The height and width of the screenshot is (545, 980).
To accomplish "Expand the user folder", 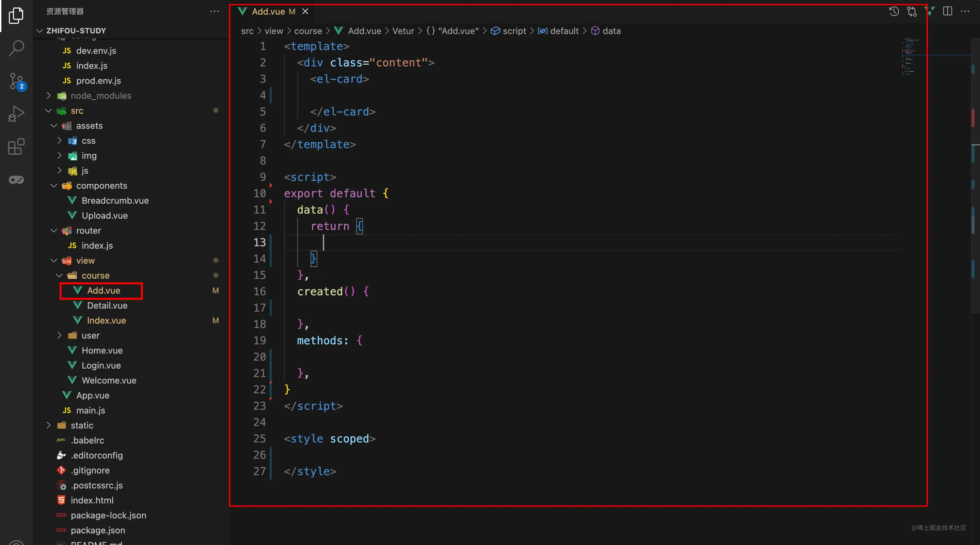I will pos(91,336).
